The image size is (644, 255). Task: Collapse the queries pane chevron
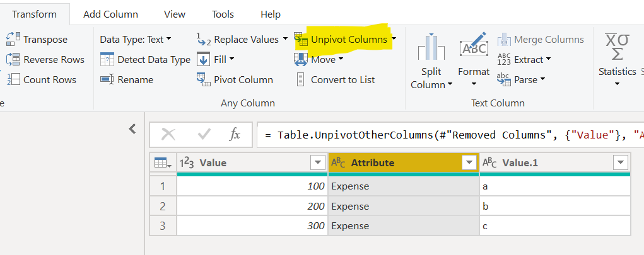click(x=132, y=129)
